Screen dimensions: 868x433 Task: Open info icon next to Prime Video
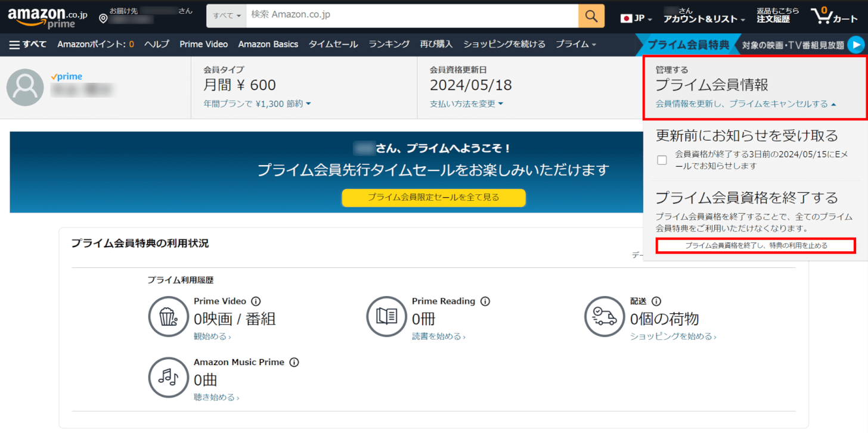256,301
